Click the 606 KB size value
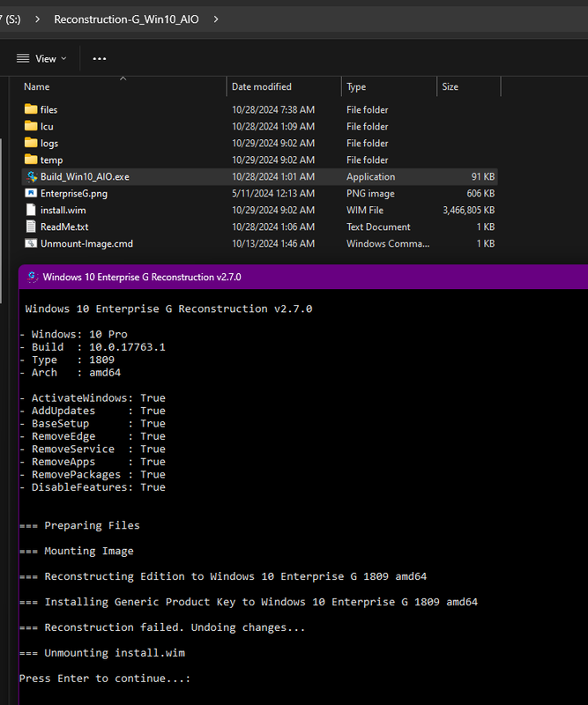Image resolution: width=588 pixels, height=705 pixels. 480,193
